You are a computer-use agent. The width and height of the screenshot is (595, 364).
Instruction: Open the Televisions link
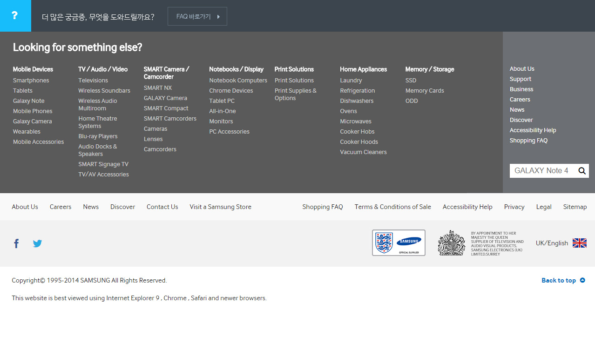click(93, 81)
